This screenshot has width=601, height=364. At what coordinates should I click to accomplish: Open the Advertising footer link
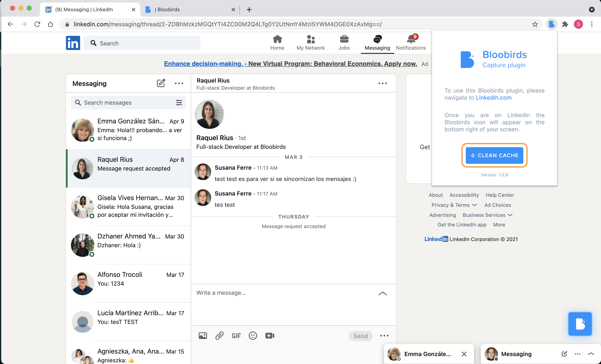[x=442, y=215]
